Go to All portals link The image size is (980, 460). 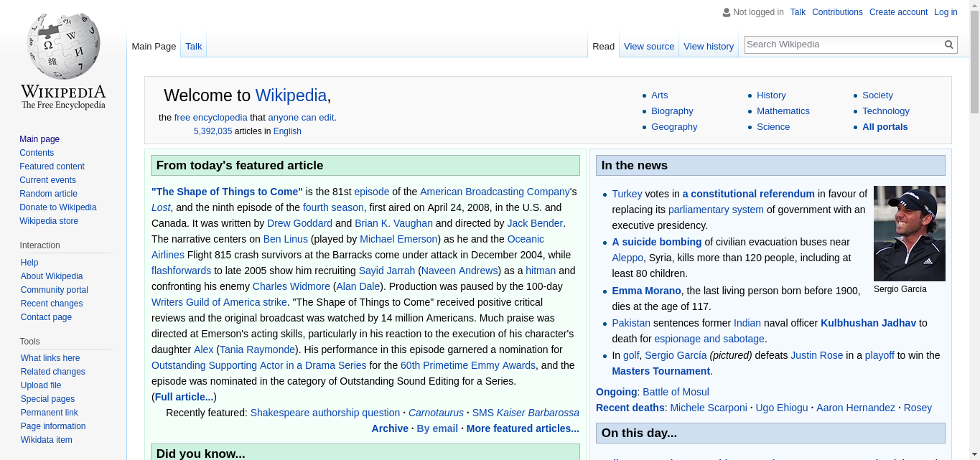pyautogui.click(x=885, y=127)
